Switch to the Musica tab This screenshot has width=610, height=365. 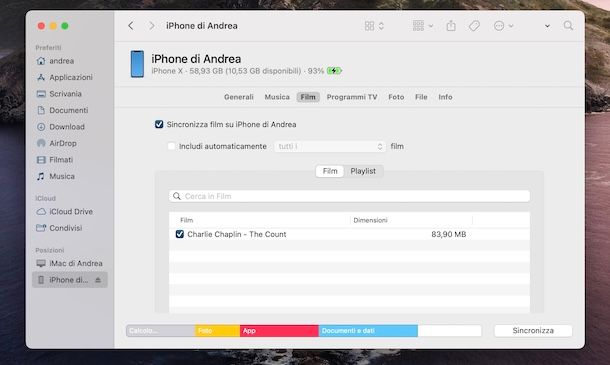click(x=277, y=97)
